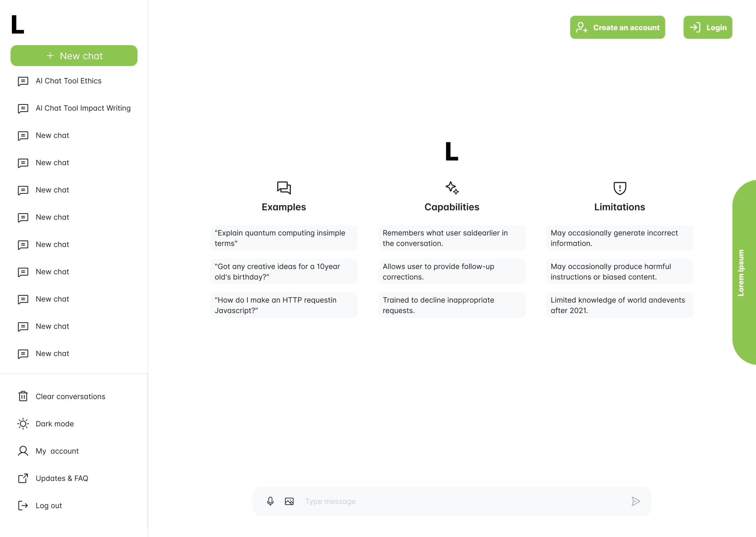Click the microphone voice input icon
Image resolution: width=756 pixels, height=537 pixels.
coord(270,501)
